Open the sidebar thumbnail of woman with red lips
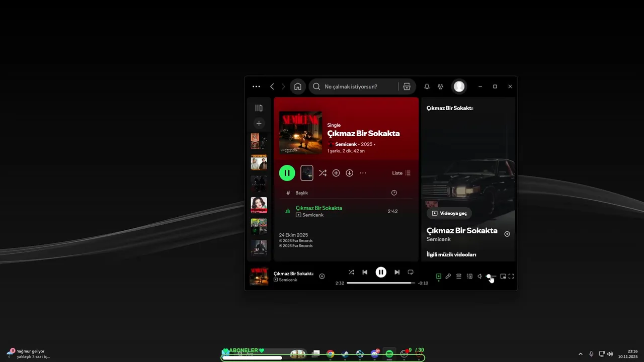 tap(259, 205)
